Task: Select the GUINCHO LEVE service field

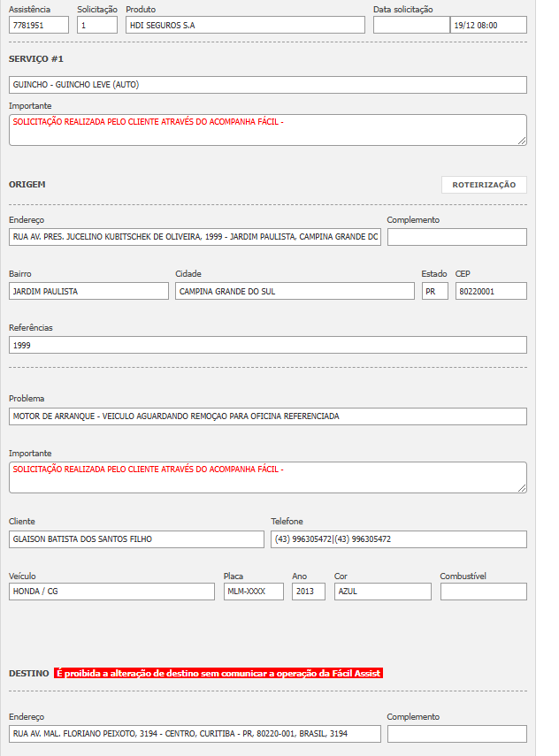Action: point(267,85)
